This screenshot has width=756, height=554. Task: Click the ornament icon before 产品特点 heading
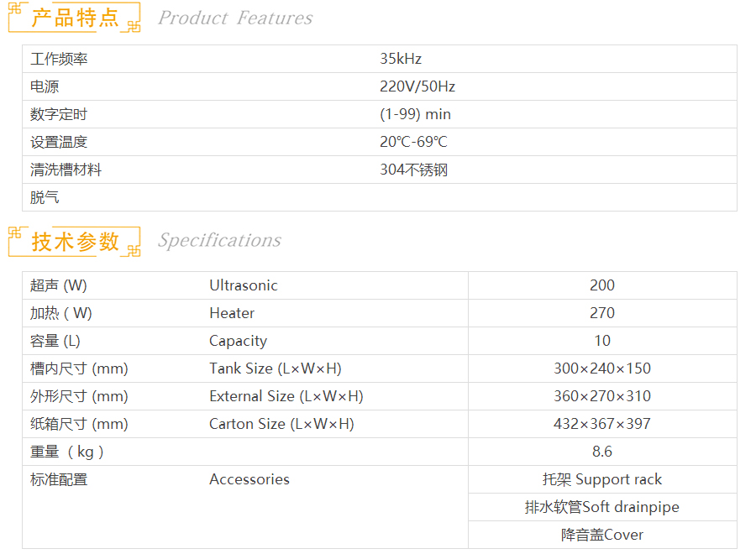tap(18, 11)
